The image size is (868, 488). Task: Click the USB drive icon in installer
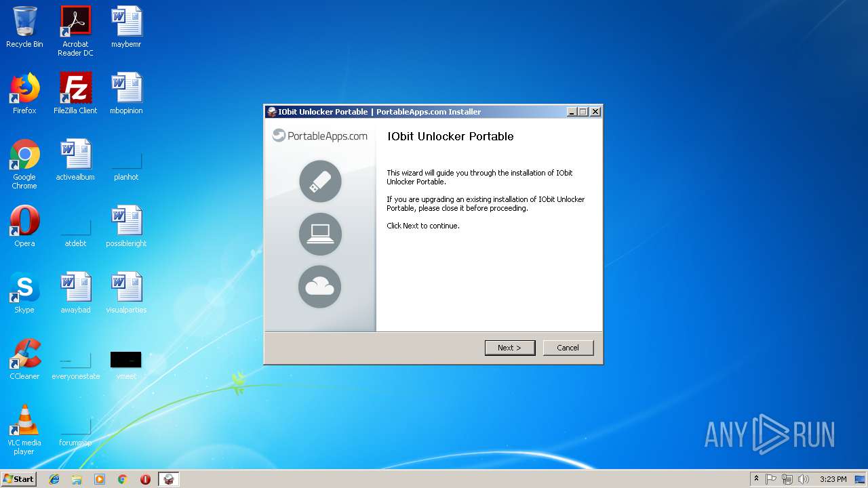pos(320,181)
